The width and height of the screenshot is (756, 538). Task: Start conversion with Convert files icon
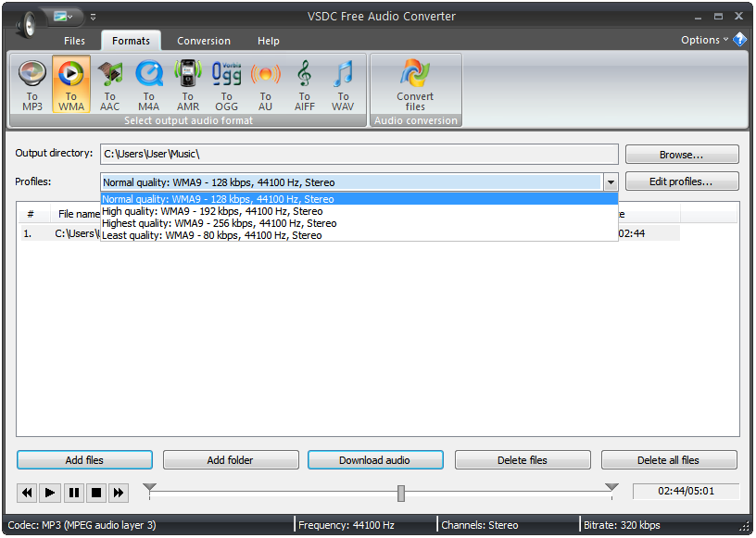(x=415, y=85)
